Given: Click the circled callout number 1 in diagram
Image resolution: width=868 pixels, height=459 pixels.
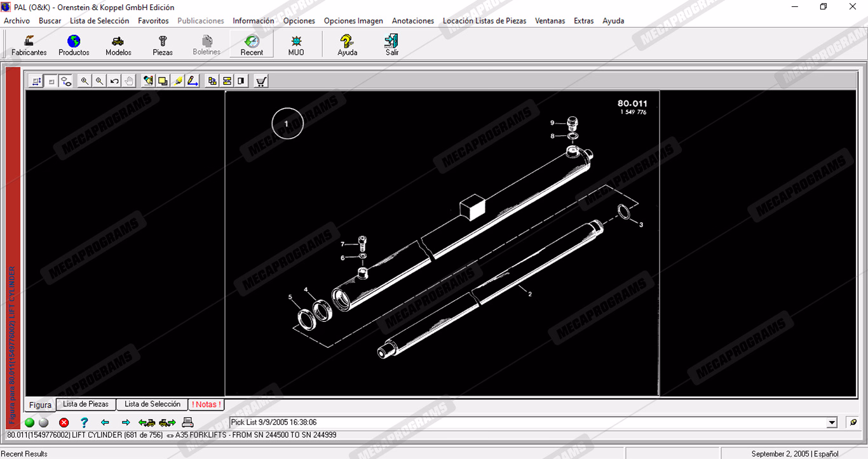Looking at the screenshot, I should click(x=287, y=124).
